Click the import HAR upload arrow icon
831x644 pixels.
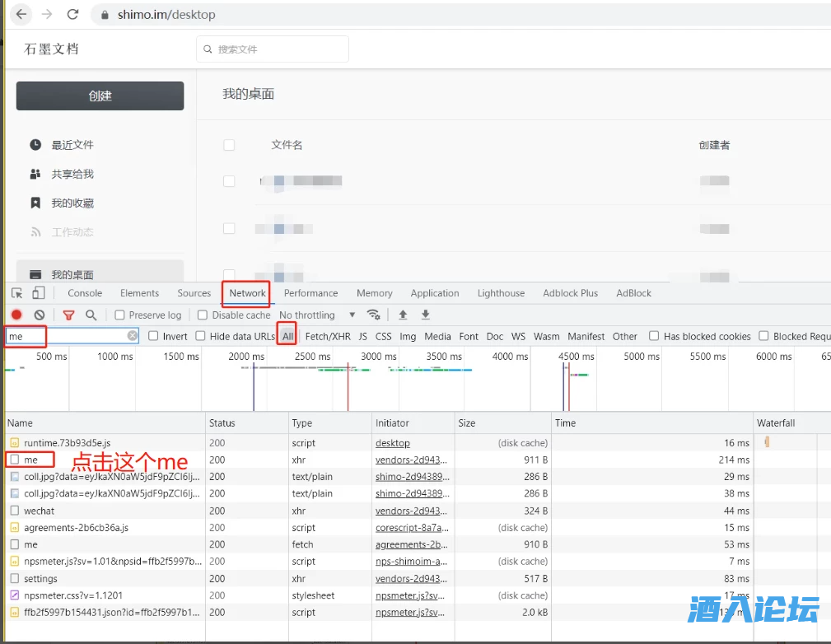pyautogui.click(x=403, y=315)
